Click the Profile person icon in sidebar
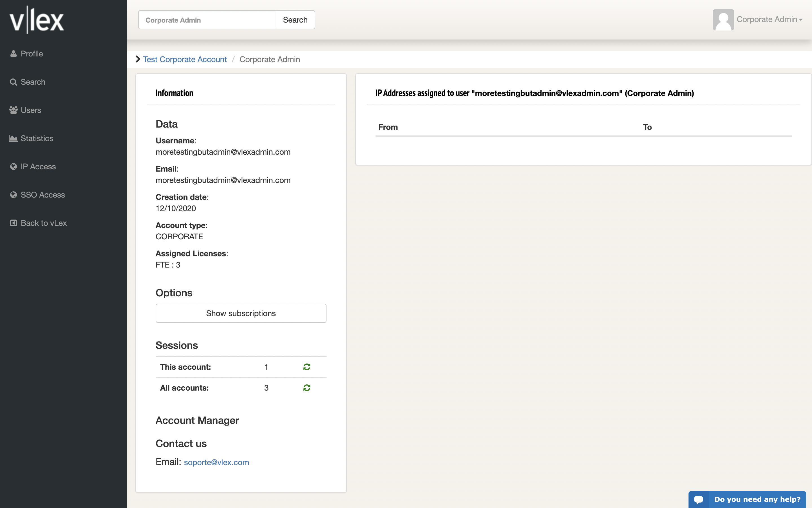812x508 pixels. [14, 54]
